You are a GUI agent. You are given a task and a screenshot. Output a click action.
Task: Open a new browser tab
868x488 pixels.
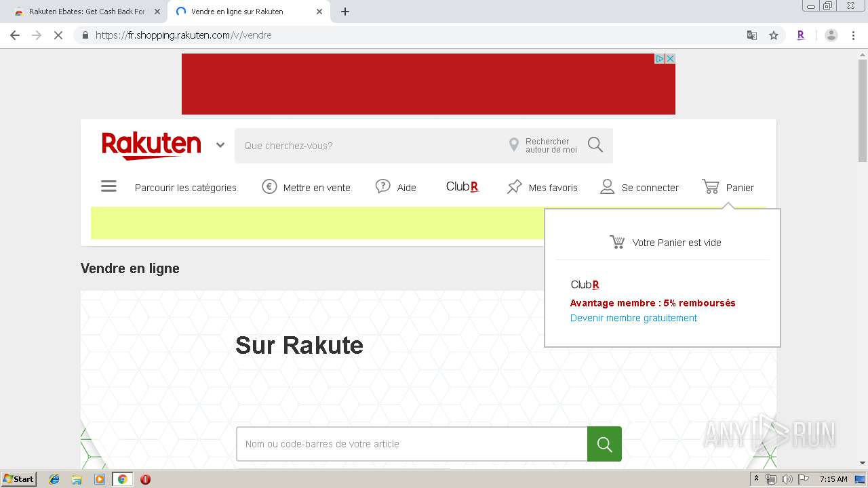[345, 12]
